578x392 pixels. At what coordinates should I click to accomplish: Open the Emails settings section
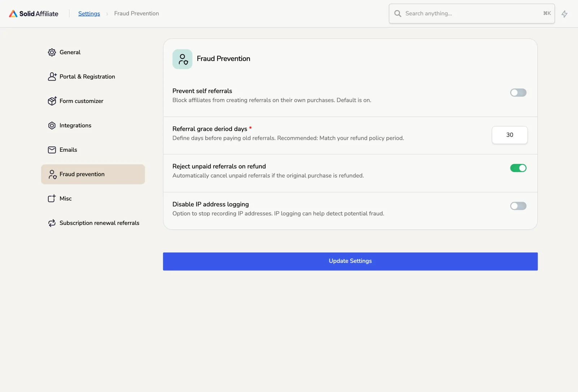pos(93,150)
